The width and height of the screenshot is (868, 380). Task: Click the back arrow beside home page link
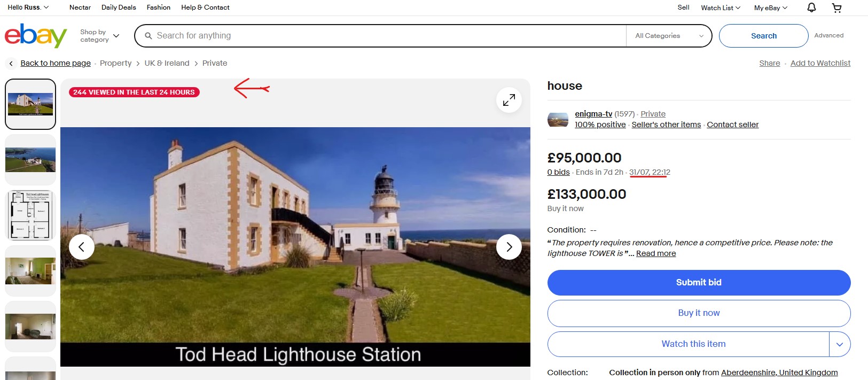11,64
